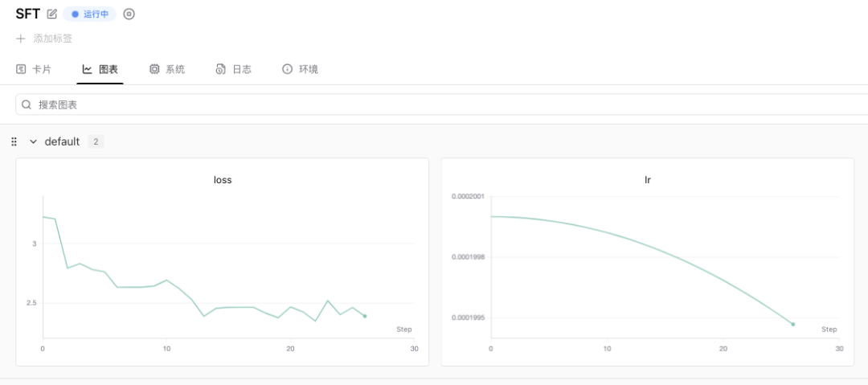Click the last data point on lr chart

coord(792,324)
